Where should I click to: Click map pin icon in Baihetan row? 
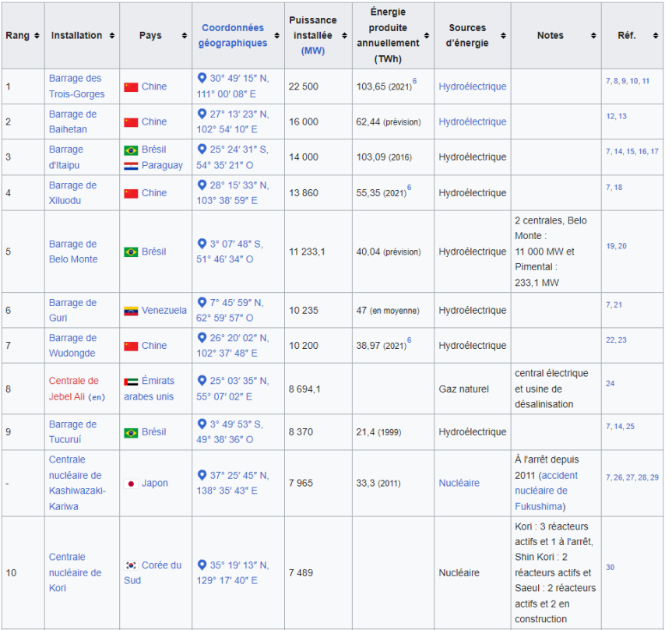click(202, 114)
